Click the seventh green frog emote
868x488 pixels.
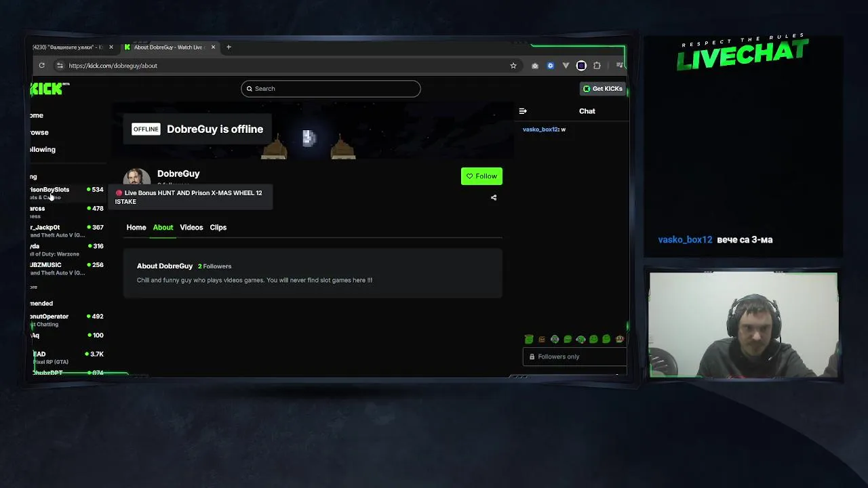[x=606, y=339]
